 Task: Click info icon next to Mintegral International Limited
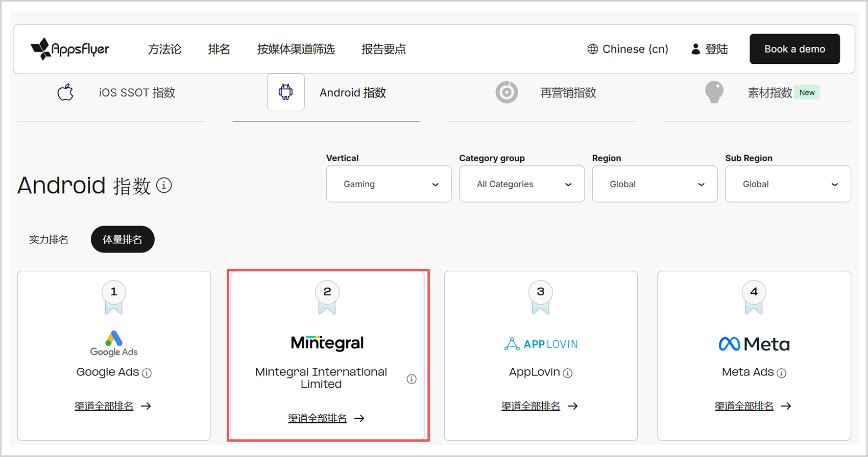click(412, 379)
